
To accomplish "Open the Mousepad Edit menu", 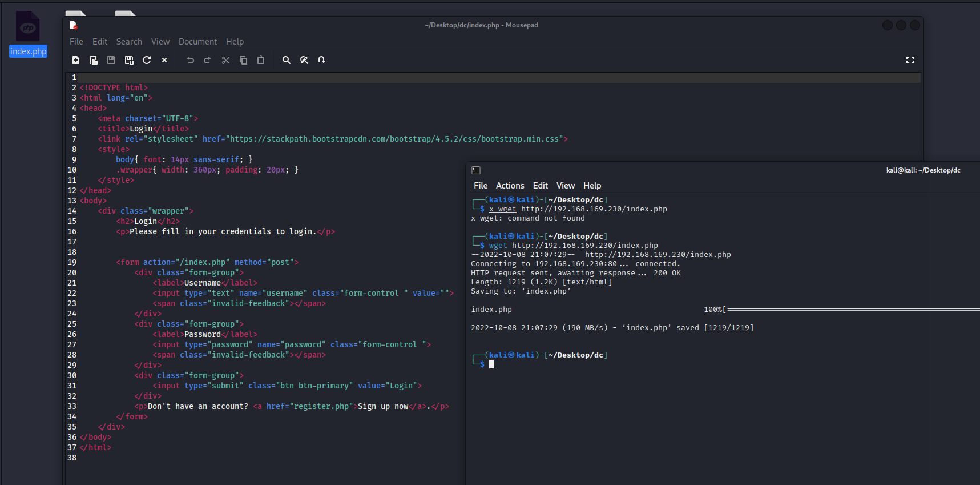I will pyautogui.click(x=100, y=42).
